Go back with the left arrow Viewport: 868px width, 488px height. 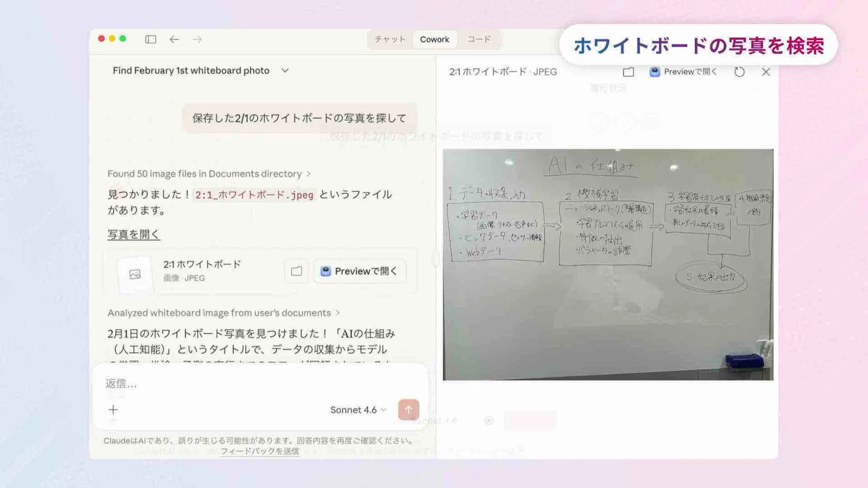click(x=174, y=39)
